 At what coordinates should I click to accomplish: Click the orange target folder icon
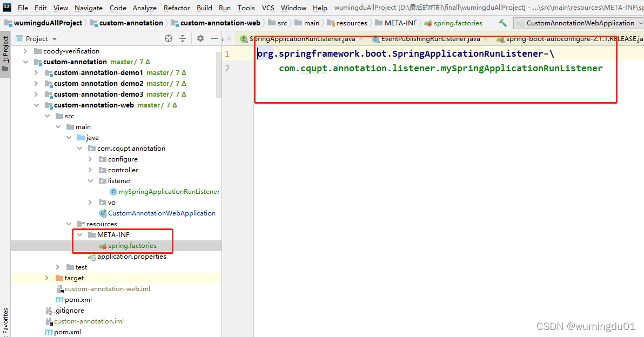59,278
